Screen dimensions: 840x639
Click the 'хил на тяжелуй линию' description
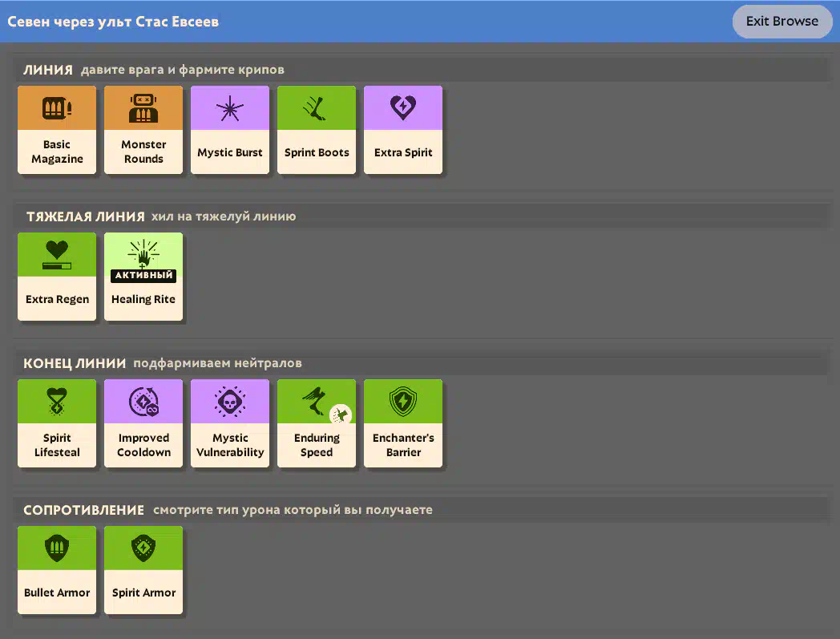(x=224, y=216)
